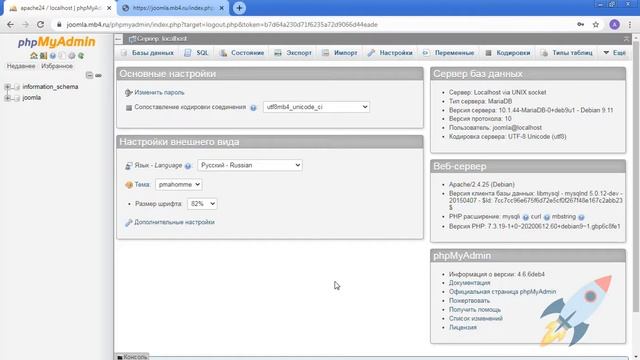This screenshot has height=360, width=640.
Task: Click the wrench icon before Дополнительные настройки
Action: coord(129,222)
